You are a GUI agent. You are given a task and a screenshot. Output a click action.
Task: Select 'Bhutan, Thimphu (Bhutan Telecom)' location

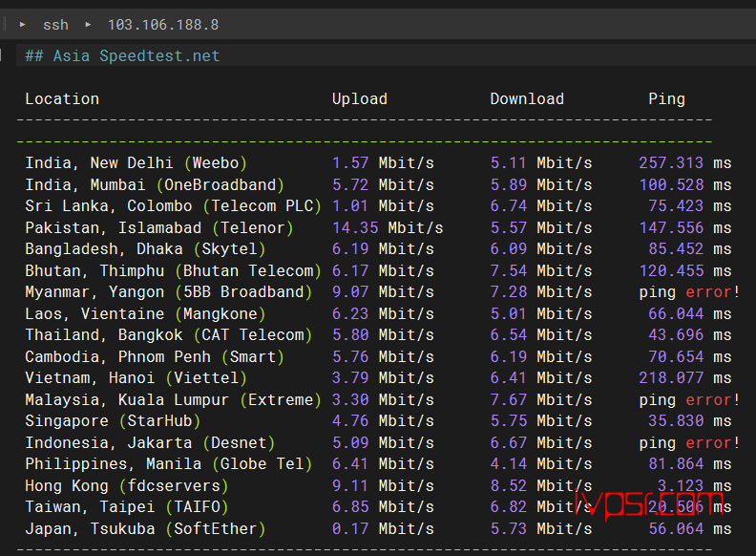coord(173,270)
